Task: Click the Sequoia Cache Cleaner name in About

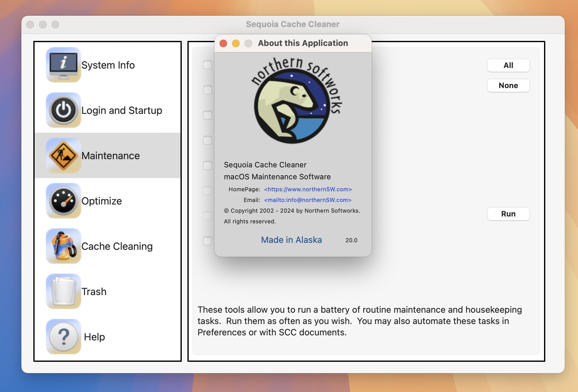Action: pyautogui.click(x=265, y=165)
